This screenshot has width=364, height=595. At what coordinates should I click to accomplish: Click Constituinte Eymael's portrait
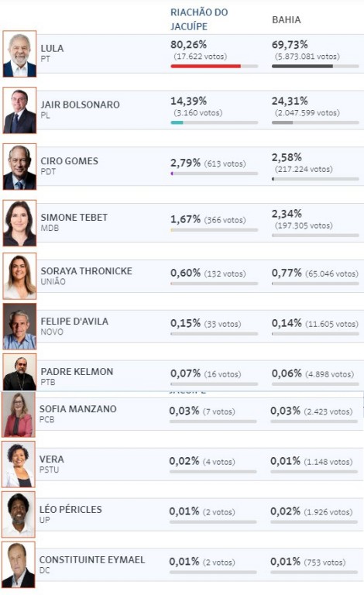(x=19, y=565)
